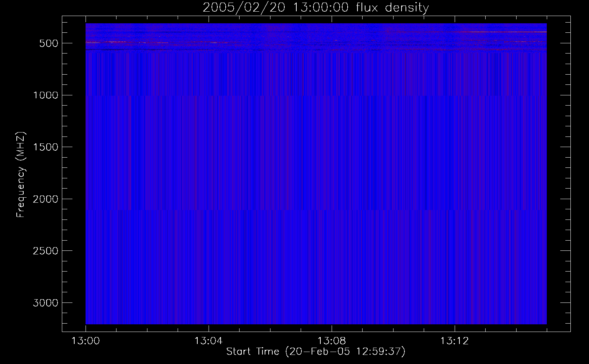Select the 3000 frequency tick label
Viewport: 589px width, 364px height.
click(x=46, y=303)
